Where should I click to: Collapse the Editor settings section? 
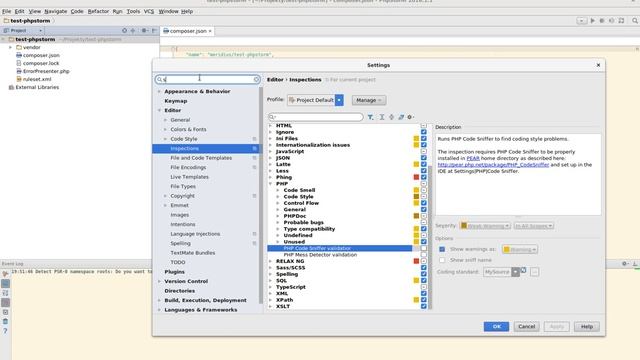159,111
